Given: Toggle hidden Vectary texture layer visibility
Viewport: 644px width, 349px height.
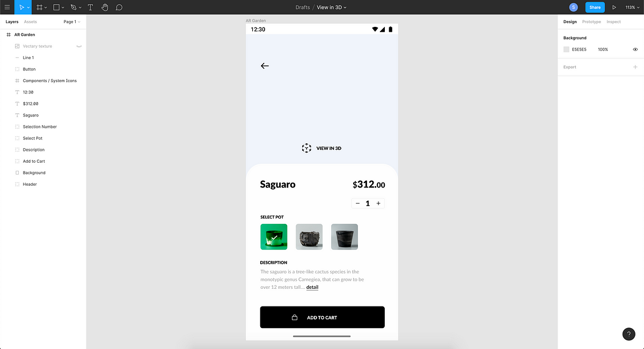Looking at the screenshot, I should 79,46.
